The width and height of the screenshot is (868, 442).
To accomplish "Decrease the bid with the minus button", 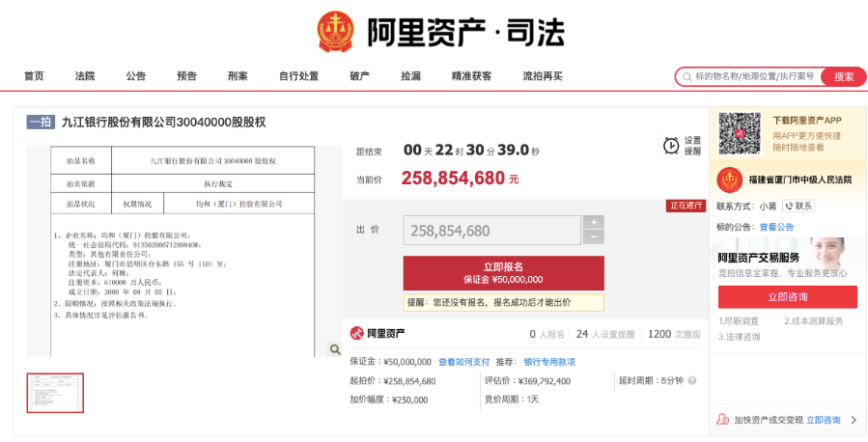I will click(594, 237).
